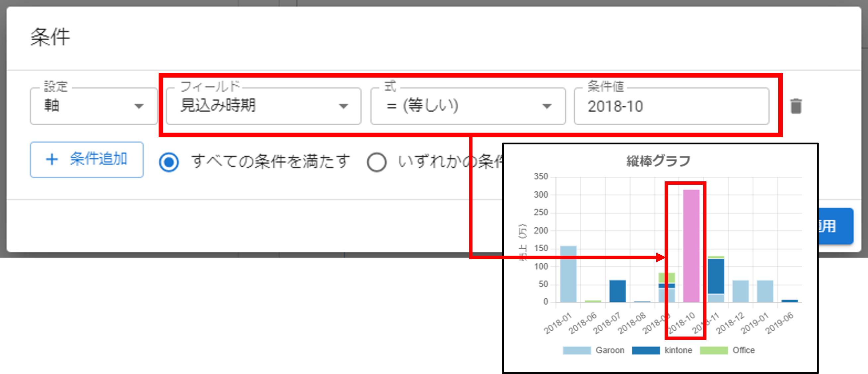Screen dimensions: 868x374
Task: Open the 設定 dropdown showing 軸
Action: point(94,106)
